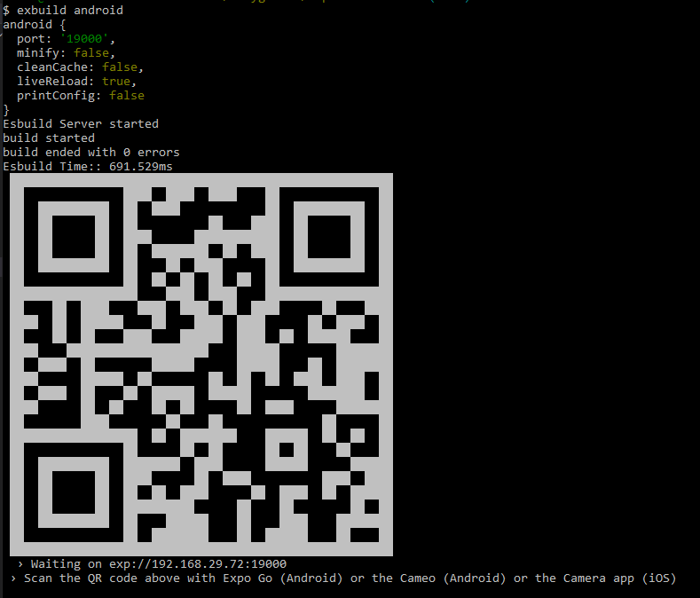
Task: Click the "printConfig: false" line
Action: click(x=81, y=96)
